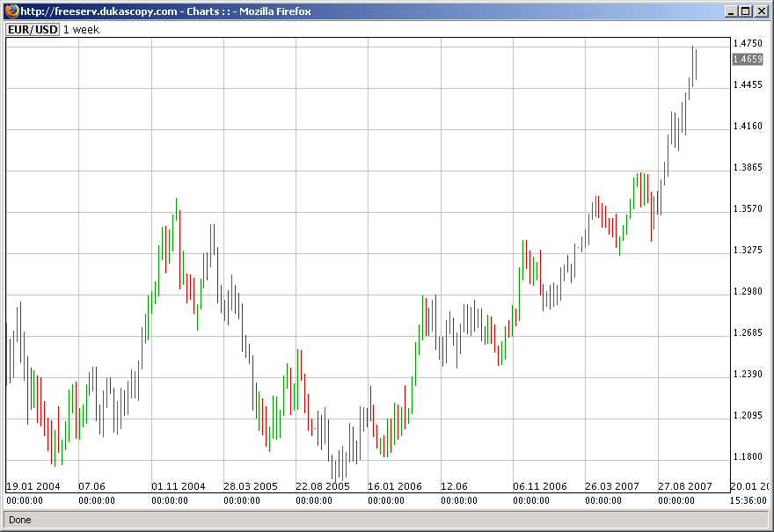Screen dimensions: 774x532
Task: Maximize the Firefox chart window
Action: [x=746, y=11]
